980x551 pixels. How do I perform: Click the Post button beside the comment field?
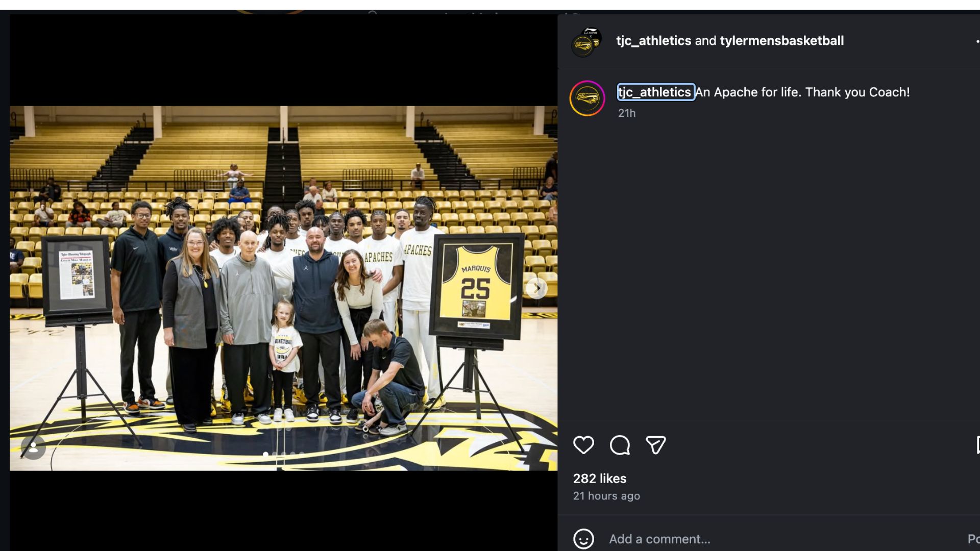pos(973,539)
